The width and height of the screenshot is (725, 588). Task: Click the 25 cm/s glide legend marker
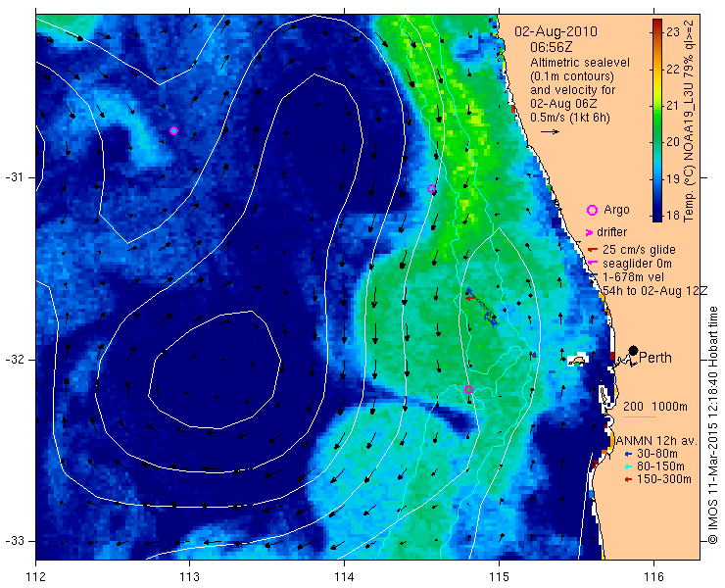pos(593,250)
